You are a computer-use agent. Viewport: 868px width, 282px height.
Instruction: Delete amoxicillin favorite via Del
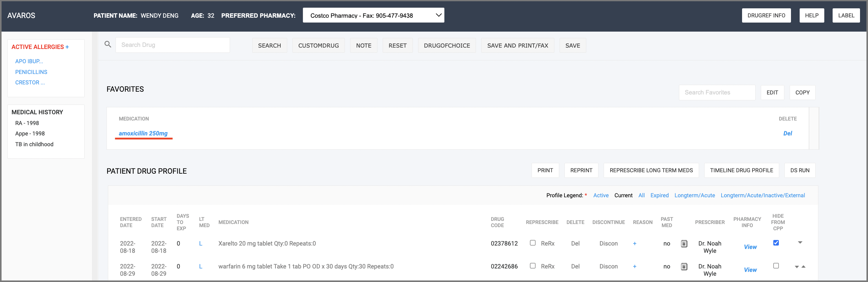click(x=788, y=133)
